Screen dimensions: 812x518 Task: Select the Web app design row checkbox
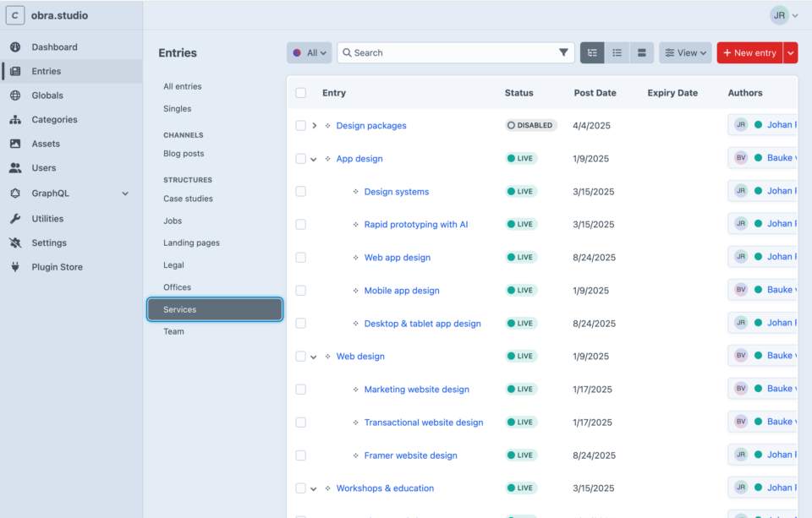click(x=300, y=258)
